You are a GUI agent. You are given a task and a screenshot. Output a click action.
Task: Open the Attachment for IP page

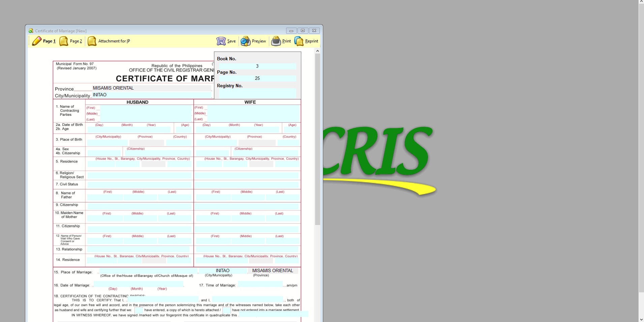(x=109, y=41)
